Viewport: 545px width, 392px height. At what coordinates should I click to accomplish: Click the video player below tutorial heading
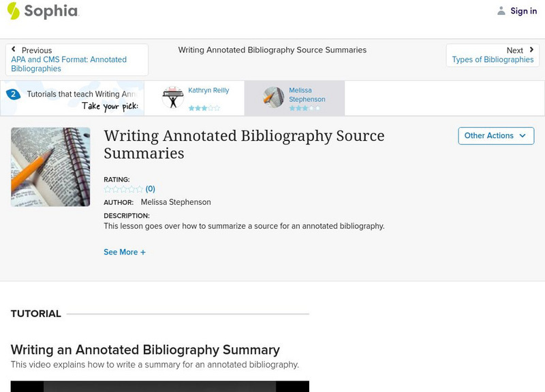[x=159, y=386]
